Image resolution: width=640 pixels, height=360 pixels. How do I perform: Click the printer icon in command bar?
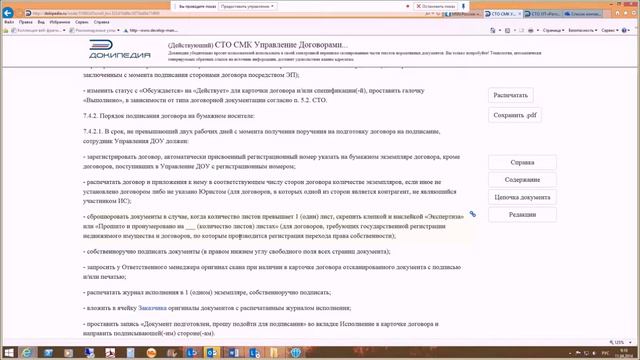pyautogui.click(x=531, y=30)
